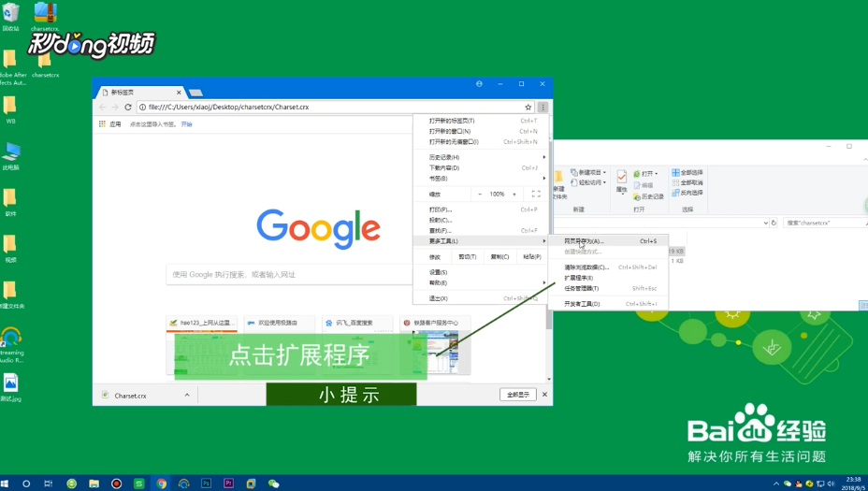The width and height of the screenshot is (868, 491).
Task: Click 属性 icon in Explorer ribbon
Action: pos(622,181)
